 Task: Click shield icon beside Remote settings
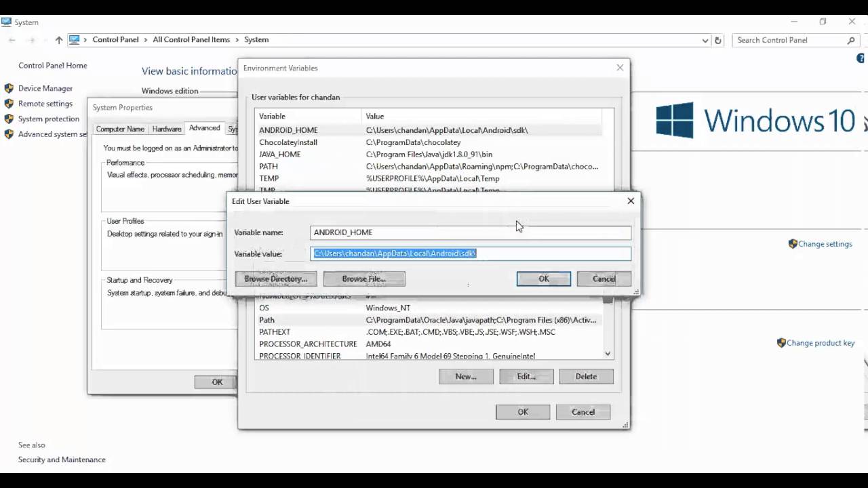(x=9, y=104)
